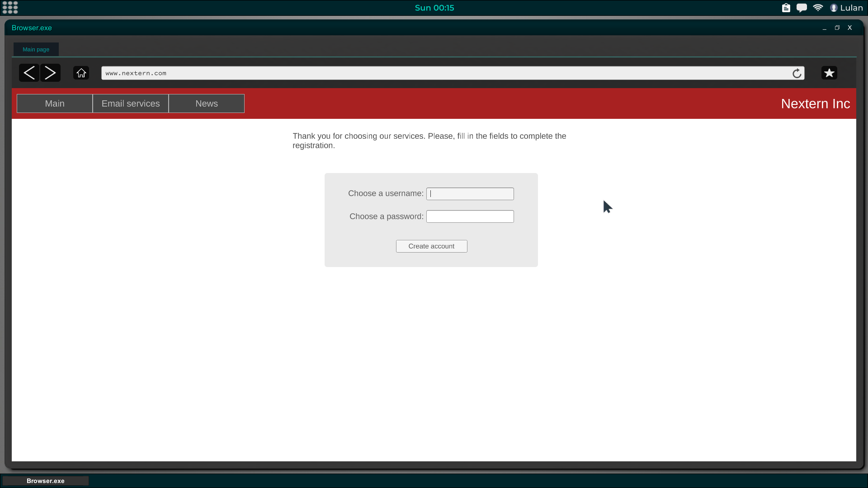The height and width of the screenshot is (488, 868).
Task: Open the app grid launcher icon
Action: [10, 8]
